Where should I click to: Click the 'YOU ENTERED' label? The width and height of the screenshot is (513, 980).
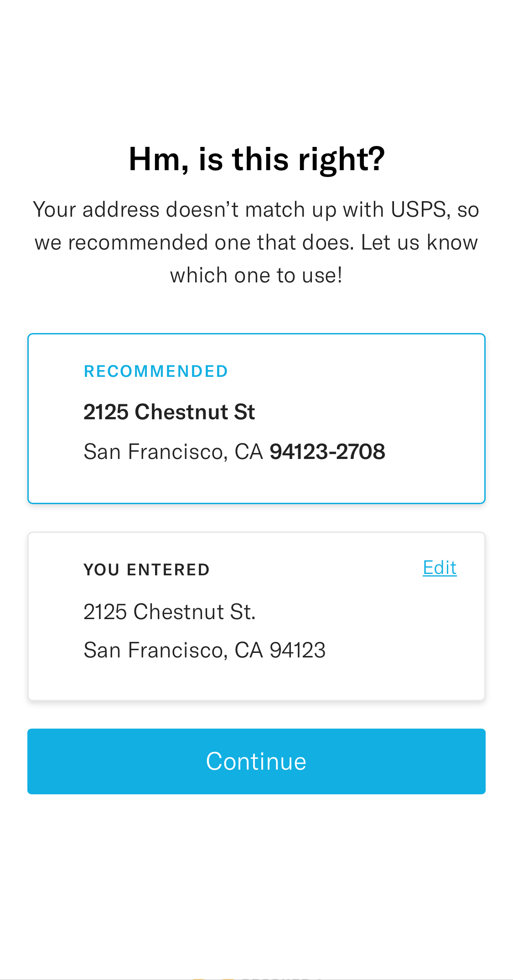point(146,569)
